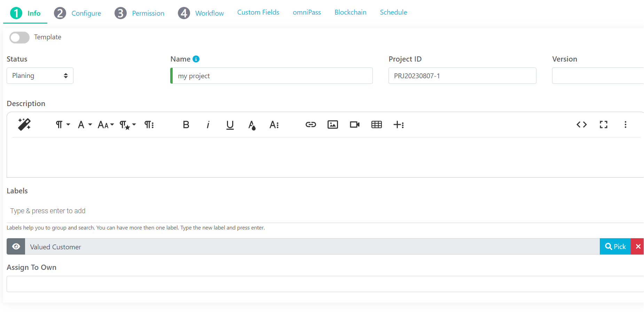Open the font size dropdown

(x=105, y=125)
